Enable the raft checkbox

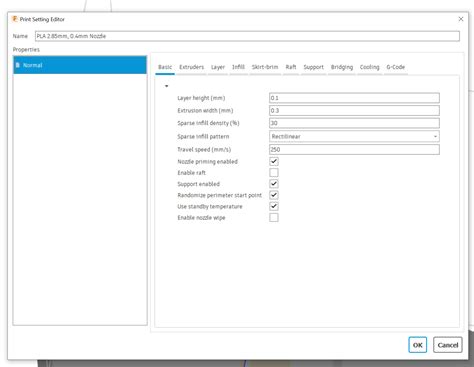(274, 173)
